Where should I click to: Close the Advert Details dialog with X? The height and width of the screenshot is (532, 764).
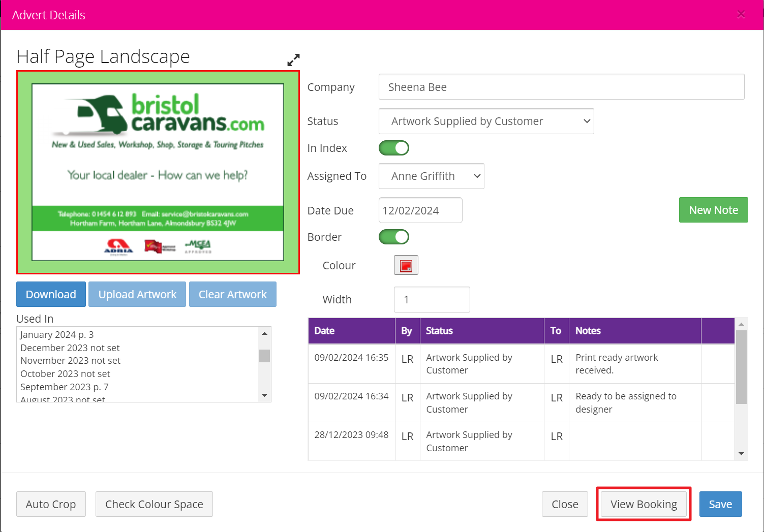pyautogui.click(x=741, y=15)
